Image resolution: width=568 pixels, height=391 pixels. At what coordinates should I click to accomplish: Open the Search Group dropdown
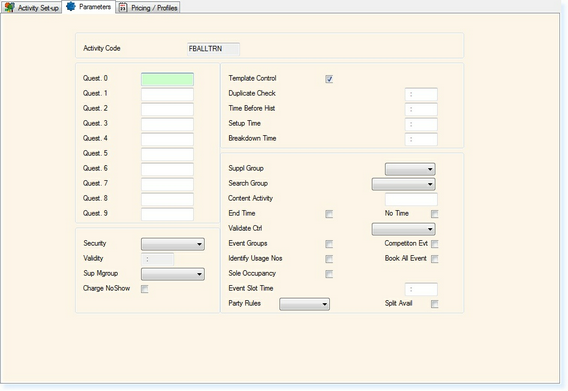click(x=404, y=184)
